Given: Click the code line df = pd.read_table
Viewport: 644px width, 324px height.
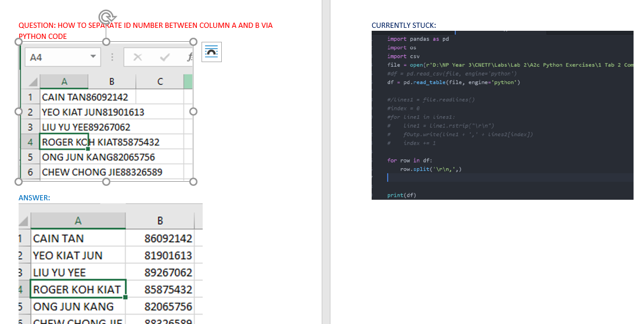Looking at the screenshot, I should coord(454,82).
